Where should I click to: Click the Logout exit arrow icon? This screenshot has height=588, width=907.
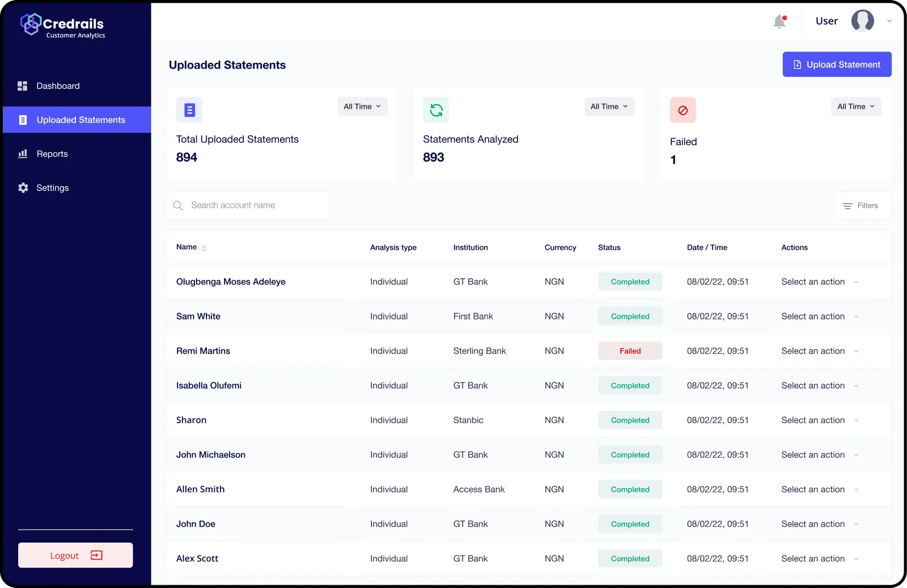point(96,555)
